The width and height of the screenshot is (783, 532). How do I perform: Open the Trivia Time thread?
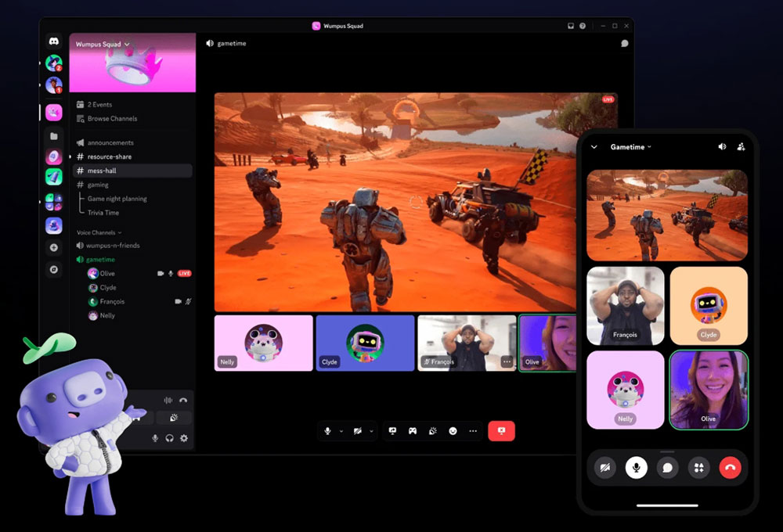103,213
